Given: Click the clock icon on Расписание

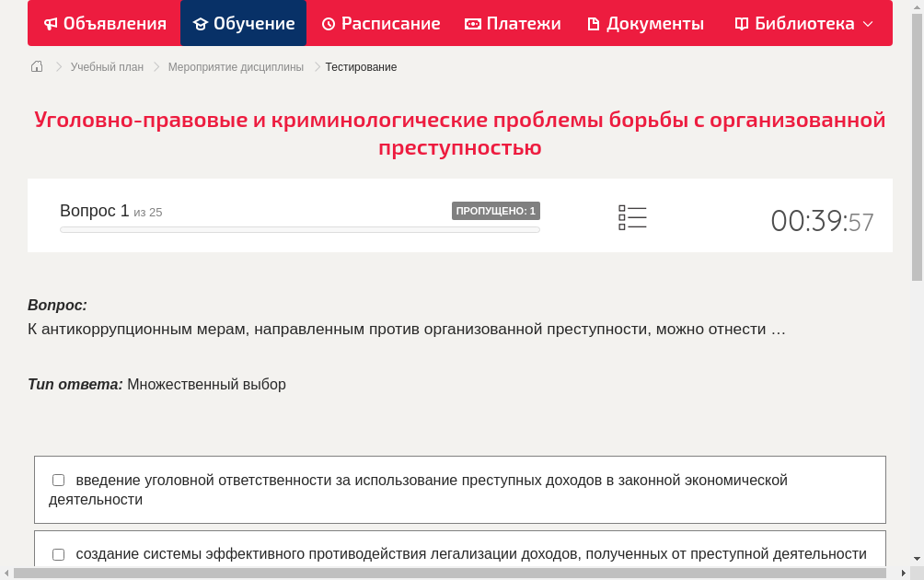Looking at the screenshot, I should point(329,23).
